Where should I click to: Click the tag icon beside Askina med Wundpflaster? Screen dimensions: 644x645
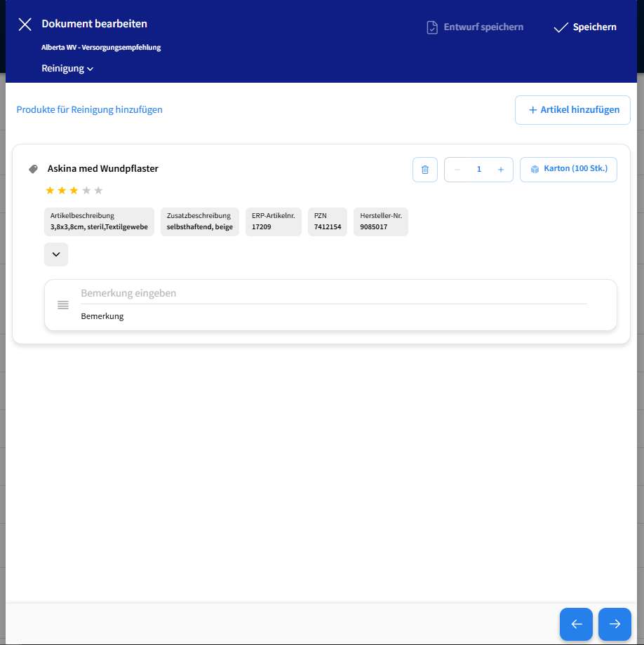(33, 169)
